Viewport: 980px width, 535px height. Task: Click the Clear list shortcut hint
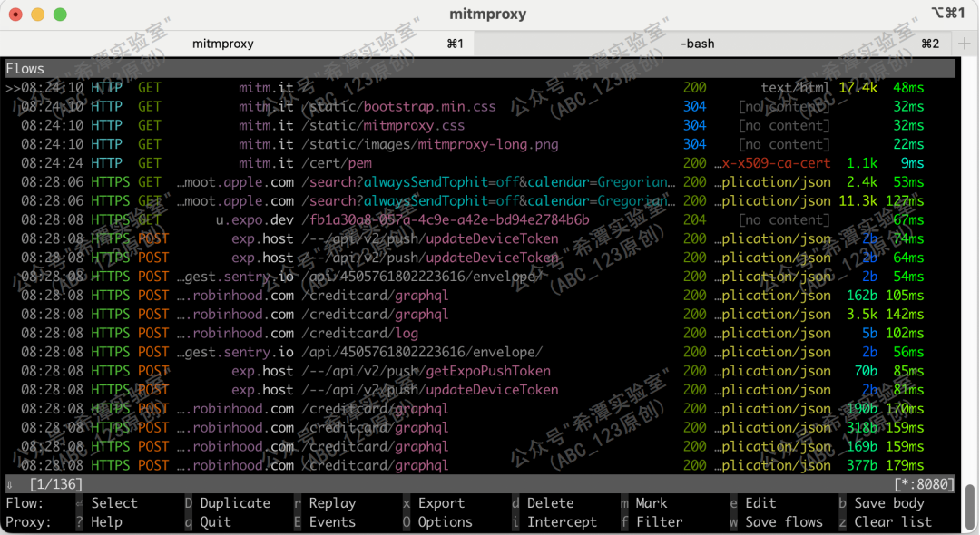(x=893, y=522)
